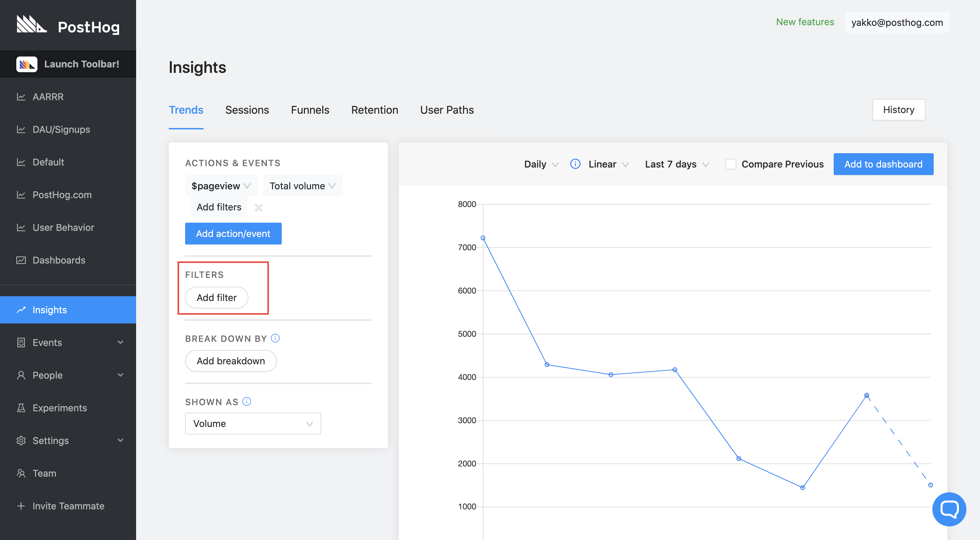
Task: Click the highest data point on chart
Action: tap(483, 238)
